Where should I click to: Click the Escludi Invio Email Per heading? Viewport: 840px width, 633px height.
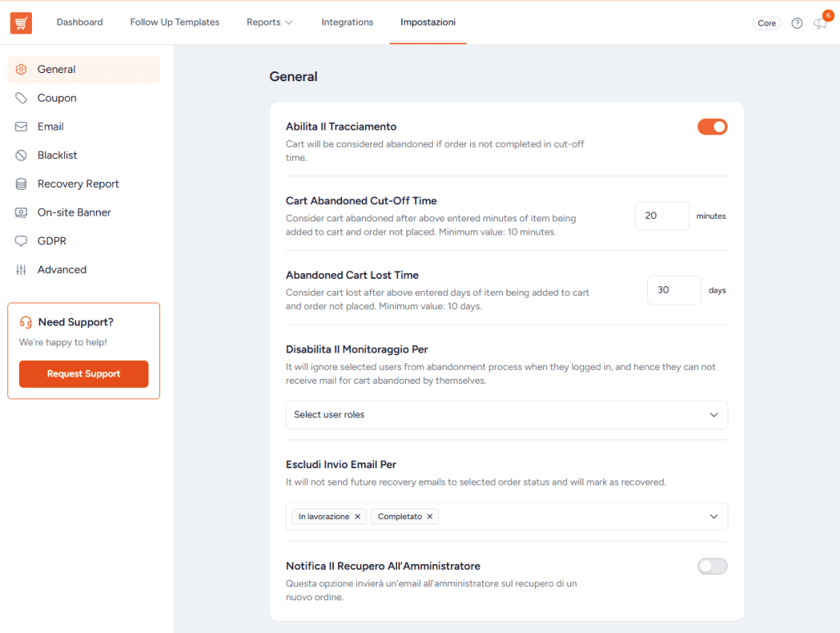[340, 464]
